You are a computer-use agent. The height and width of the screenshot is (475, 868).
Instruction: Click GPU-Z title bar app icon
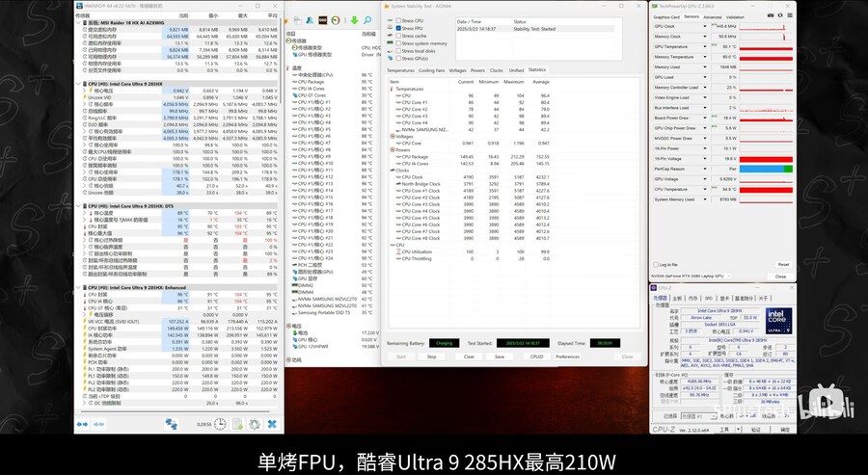[x=655, y=6]
